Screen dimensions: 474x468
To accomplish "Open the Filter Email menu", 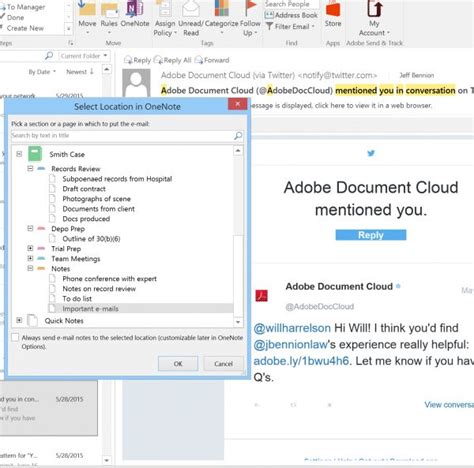I will (x=291, y=26).
